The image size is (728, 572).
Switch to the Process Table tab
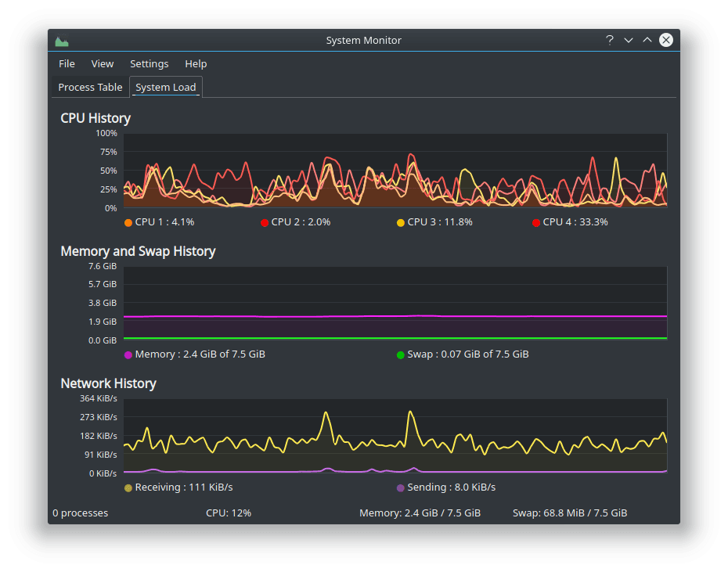[90, 87]
